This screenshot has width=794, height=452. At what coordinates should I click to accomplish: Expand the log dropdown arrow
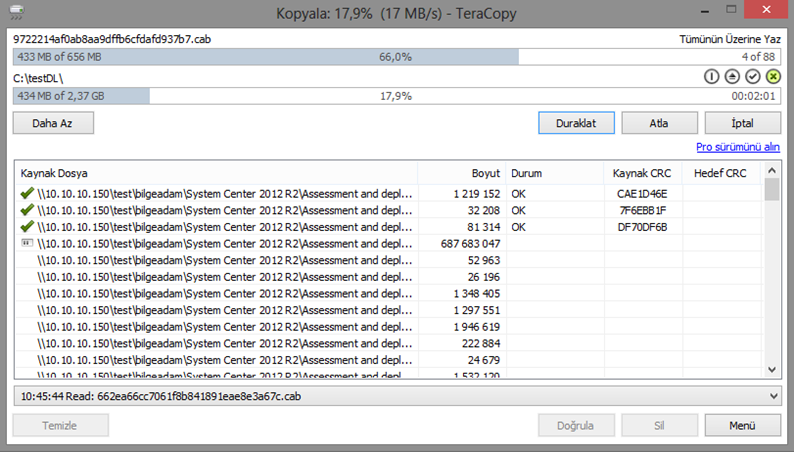[774, 396]
